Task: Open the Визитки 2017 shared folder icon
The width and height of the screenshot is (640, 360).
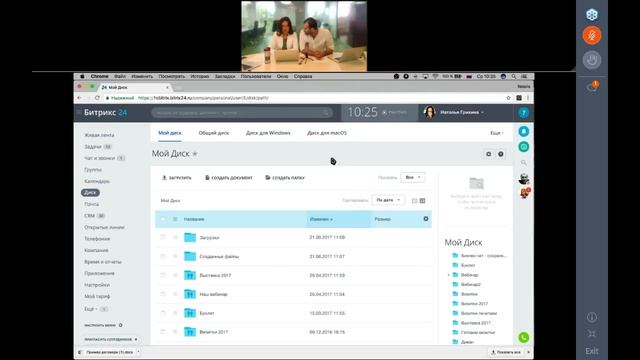Action: [x=190, y=332]
